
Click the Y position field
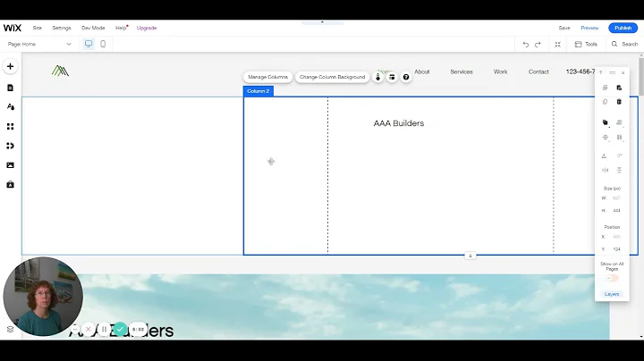616,249
